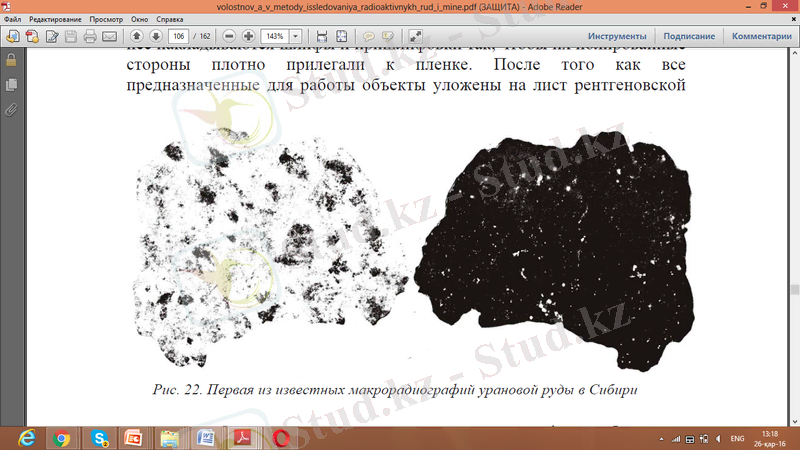Viewport: 800px width, 450px height.
Task: Open the Файл menu
Action: coord(12,19)
